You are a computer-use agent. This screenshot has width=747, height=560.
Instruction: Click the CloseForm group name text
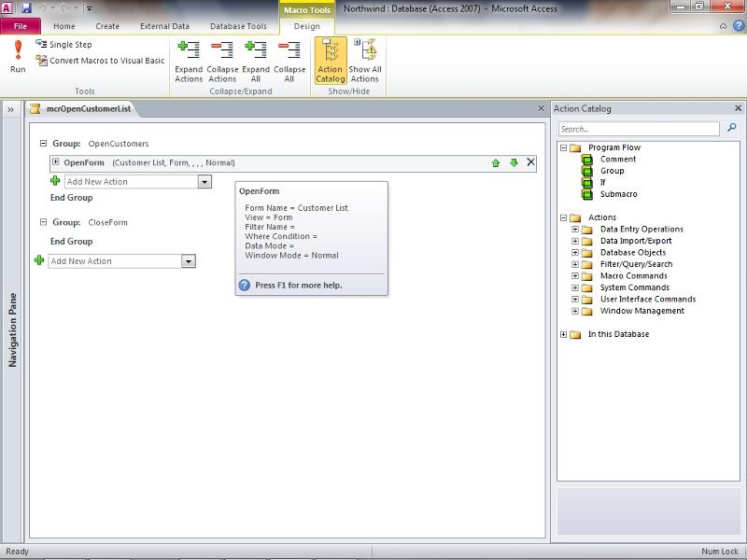pos(107,222)
